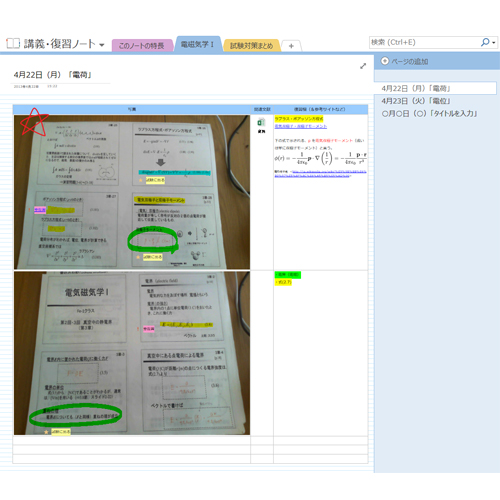The width and height of the screenshot is (500, 500).
Task: Expand the 講義・復習ノート notebook dropdown arrow
Action: (102, 45)
